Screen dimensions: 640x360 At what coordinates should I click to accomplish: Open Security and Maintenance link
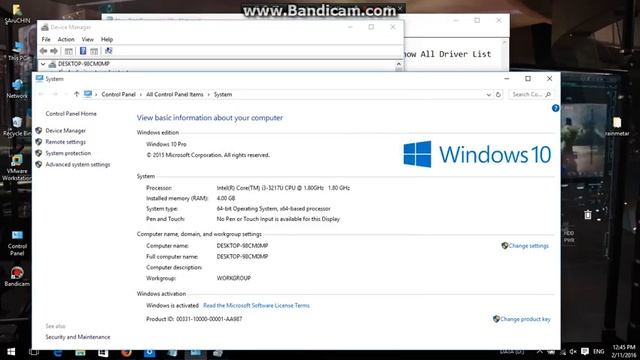(78, 337)
